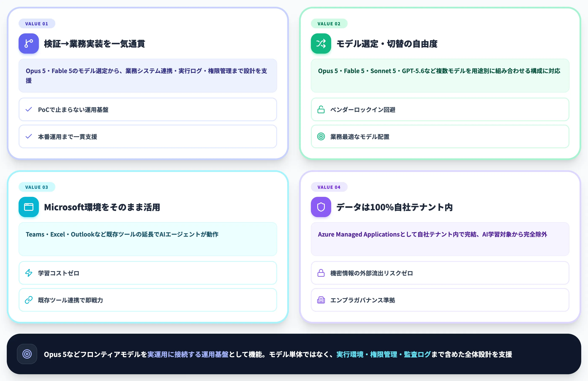Click the target icon beside 業務最適なモデル配置
Image resolution: width=588 pixels, height=381 pixels.
tap(321, 136)
